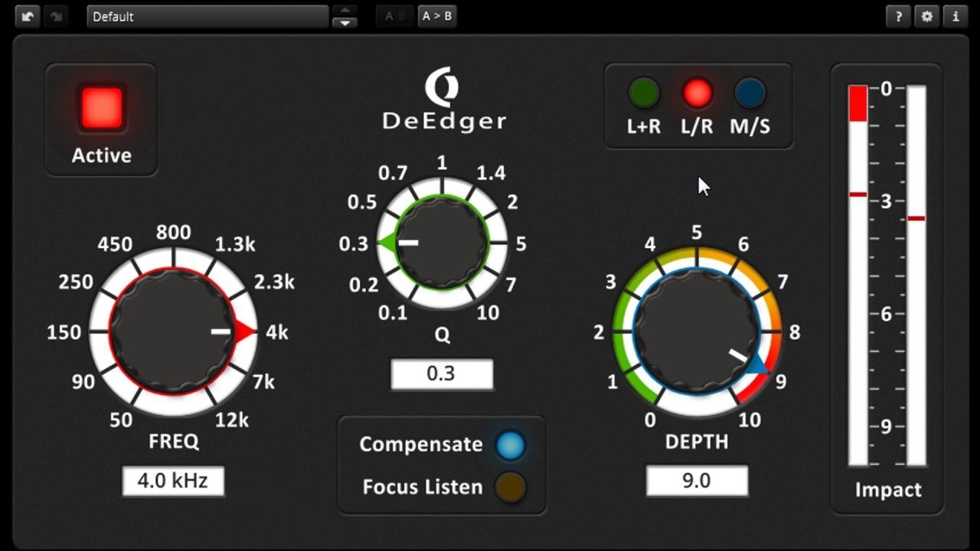Click the info icon
980x551 pixels.
[x=955, y=16]
